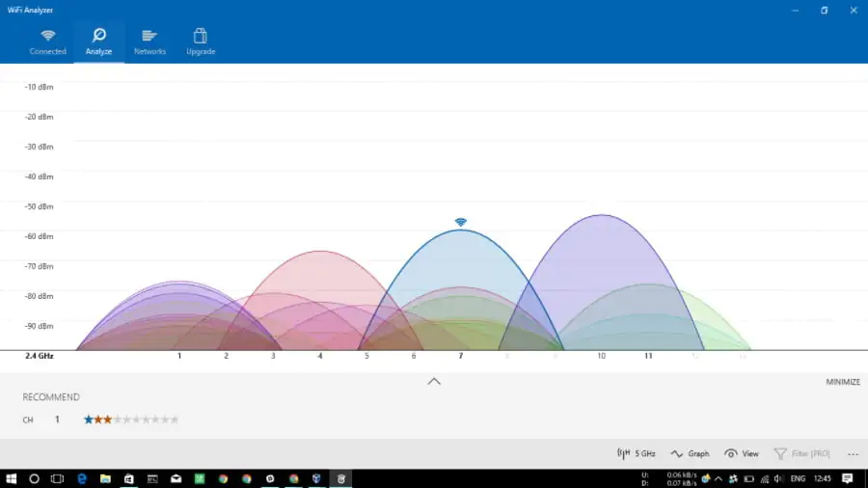Click the MINIMIZE text button
The width and height of the screenshot is (868, 488).
click(x=842, y=382)
